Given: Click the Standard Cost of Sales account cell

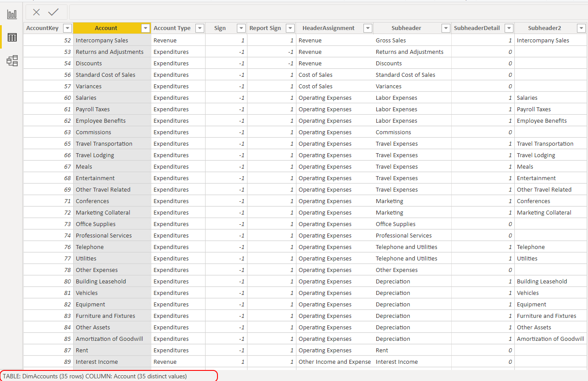Looking at the screenshot, I should [x=112, y=75].
